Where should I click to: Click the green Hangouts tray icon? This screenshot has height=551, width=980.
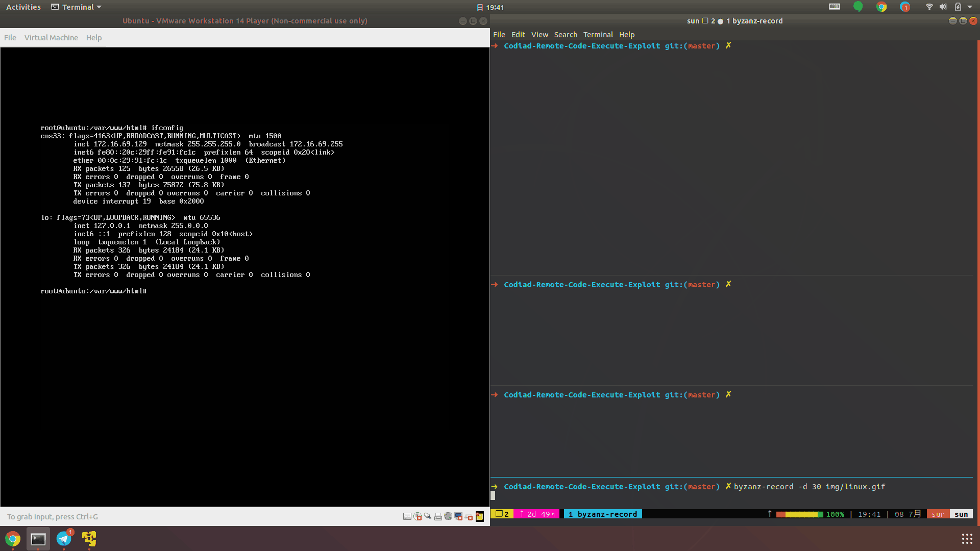858,7
